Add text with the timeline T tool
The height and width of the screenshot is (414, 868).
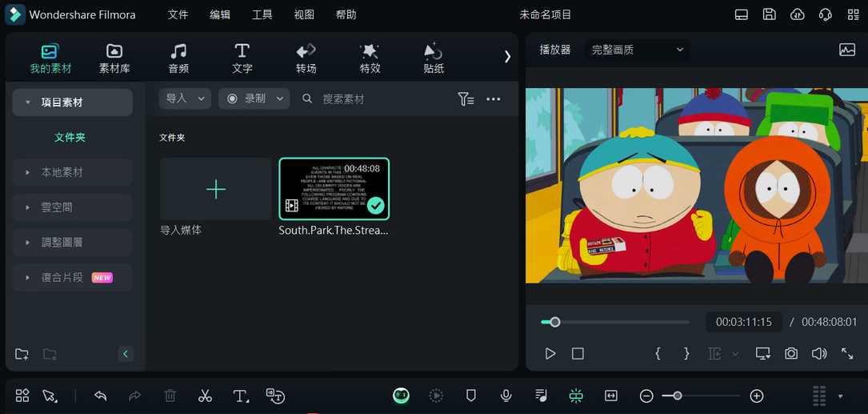pyautogui.click(x=240, y=396)
